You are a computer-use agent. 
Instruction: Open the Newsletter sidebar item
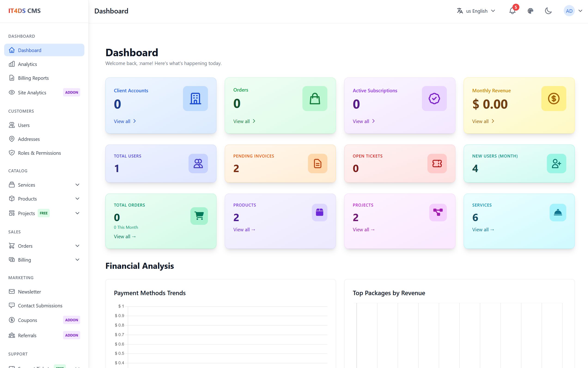(x=29, y=292)
